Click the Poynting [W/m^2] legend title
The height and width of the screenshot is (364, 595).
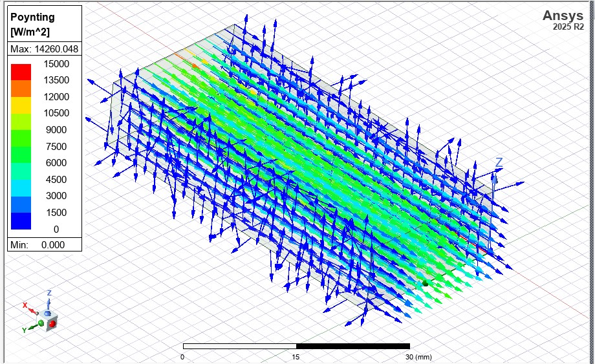pyautogui.click(x=33, y=25)
